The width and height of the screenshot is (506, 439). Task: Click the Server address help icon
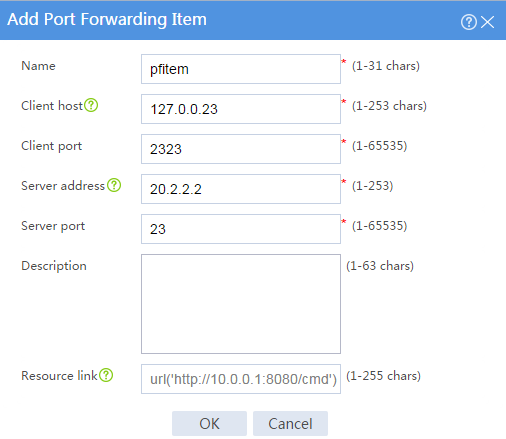[x=114, y=185]
